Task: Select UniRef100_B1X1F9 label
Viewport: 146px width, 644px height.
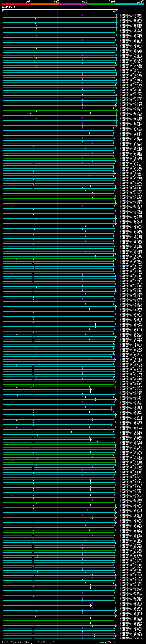Action: pos(131,80)
